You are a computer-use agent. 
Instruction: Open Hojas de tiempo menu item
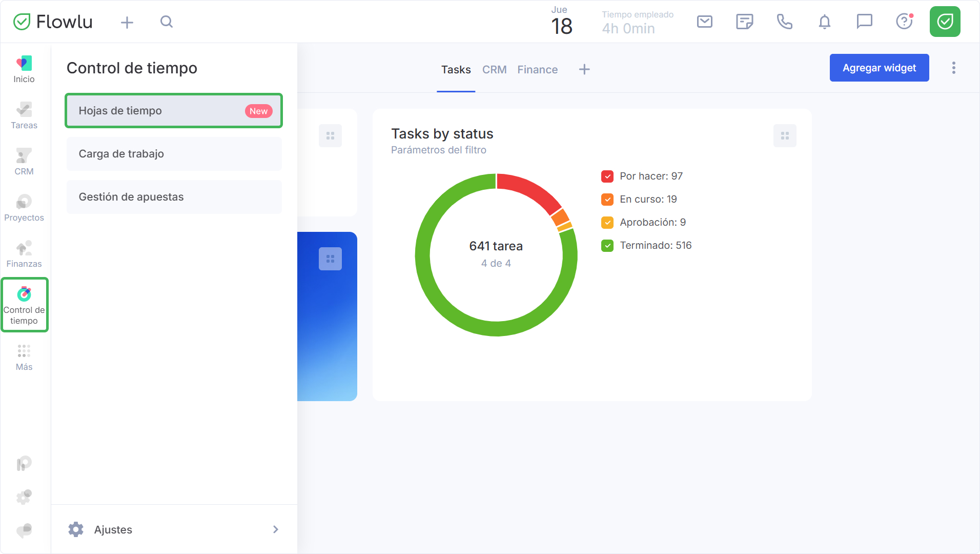(174, 111)
